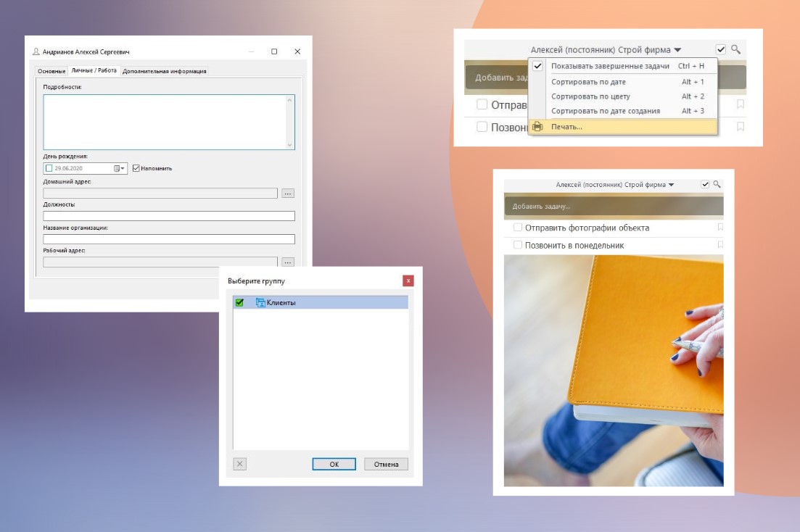Screen dimensions: 800x532
Task: Check Позвонить в понедельник task
Action: coord(518,245)
